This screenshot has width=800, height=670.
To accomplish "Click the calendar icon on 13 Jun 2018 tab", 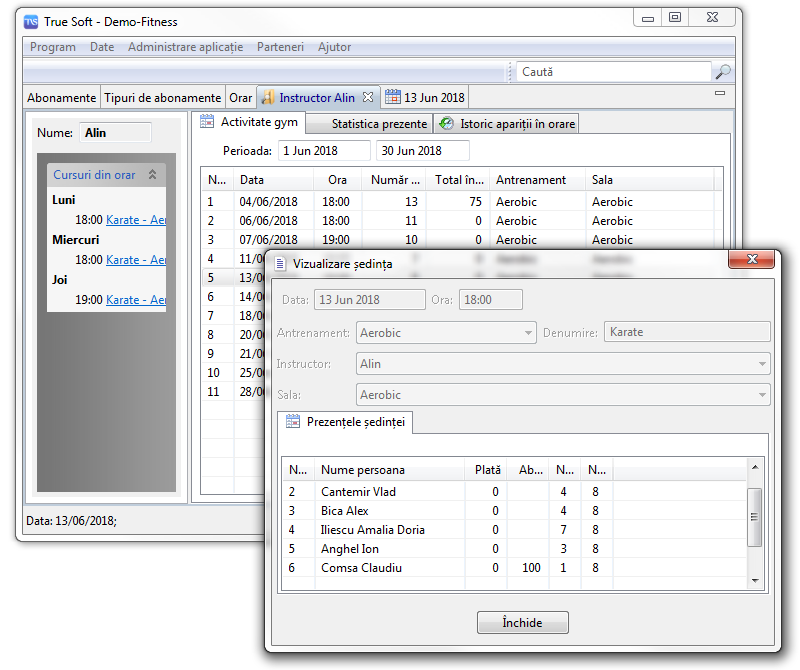I will tap(393, 98).
